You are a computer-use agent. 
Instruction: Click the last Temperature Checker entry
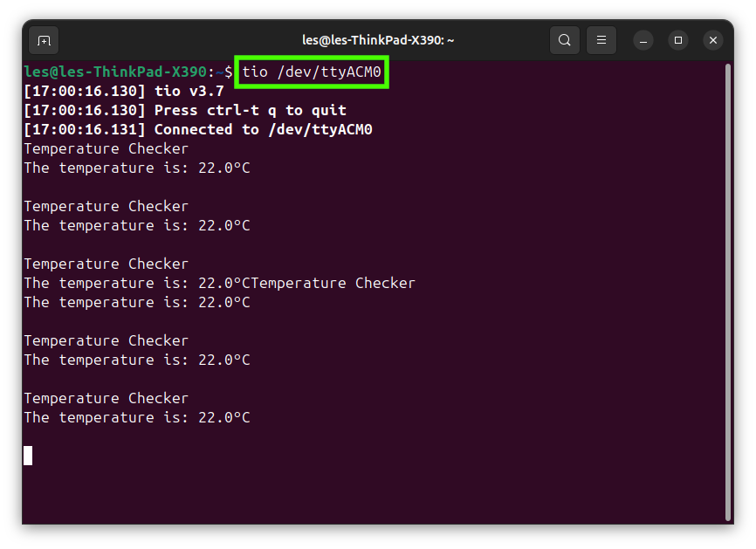tap(106, 398)
